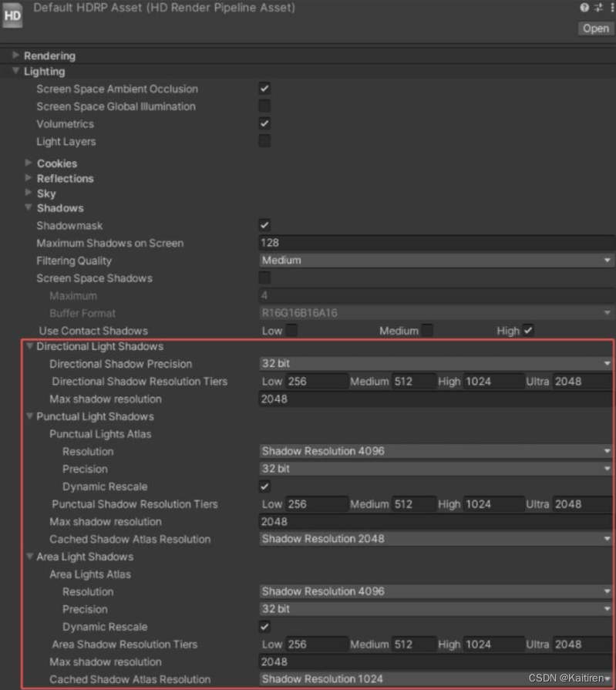The width and height of the screenshot is (616, 690).
Task: Uncheck the High contact shadows checkbox
Action: click(x=528, y=331)
